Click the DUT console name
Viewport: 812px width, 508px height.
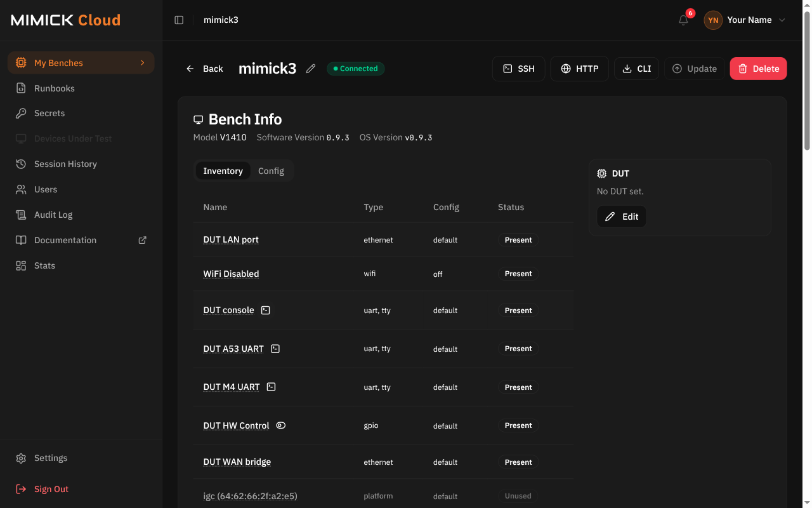228,311
